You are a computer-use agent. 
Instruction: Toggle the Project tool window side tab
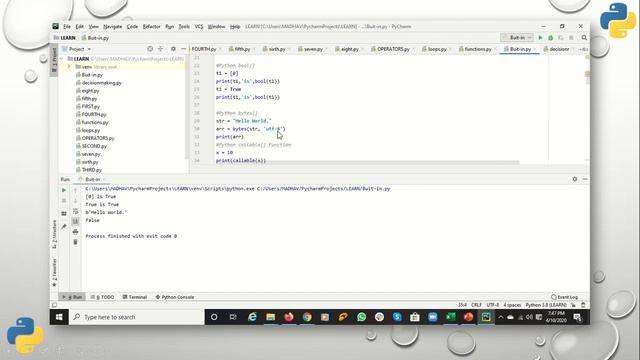pyautogui.click(x=54, y=59)
